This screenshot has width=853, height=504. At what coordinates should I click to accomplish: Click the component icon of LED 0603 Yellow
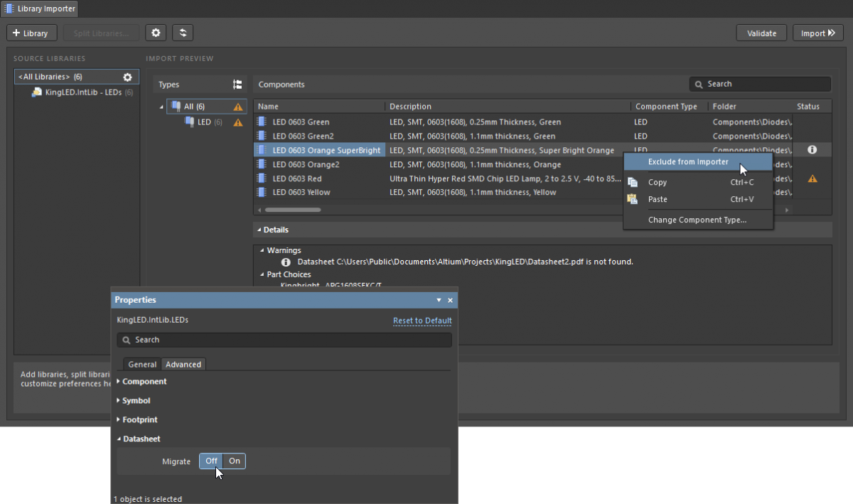coord(262,192)
